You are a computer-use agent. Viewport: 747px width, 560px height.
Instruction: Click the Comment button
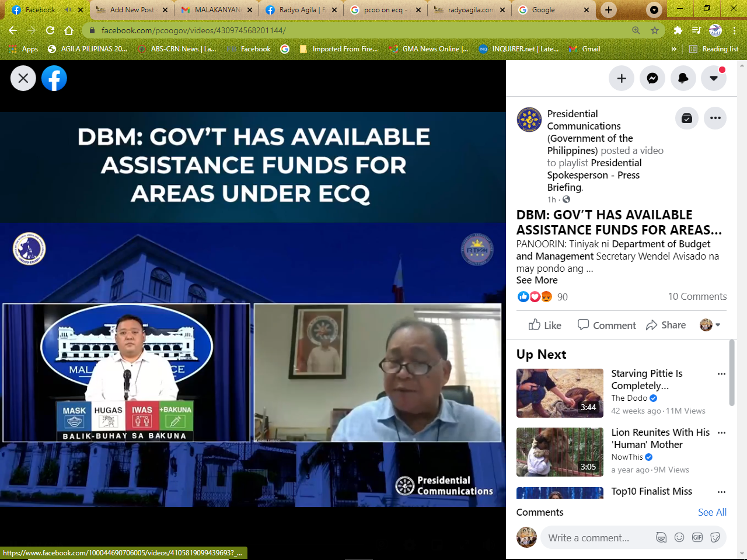click(606, 325)
